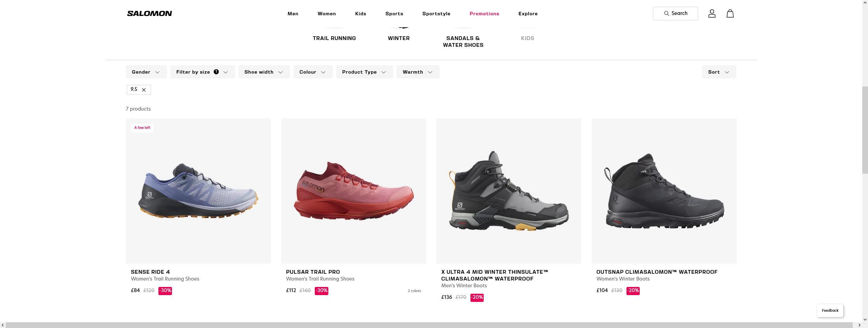The height and width of the screenshot is (328, 868).
Task: Open the Product Type filter
Action: pos(364,72)
